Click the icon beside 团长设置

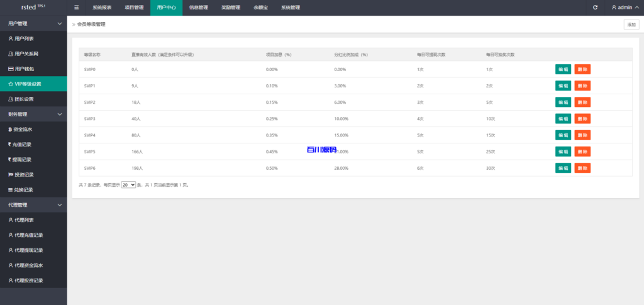(11, 99)
